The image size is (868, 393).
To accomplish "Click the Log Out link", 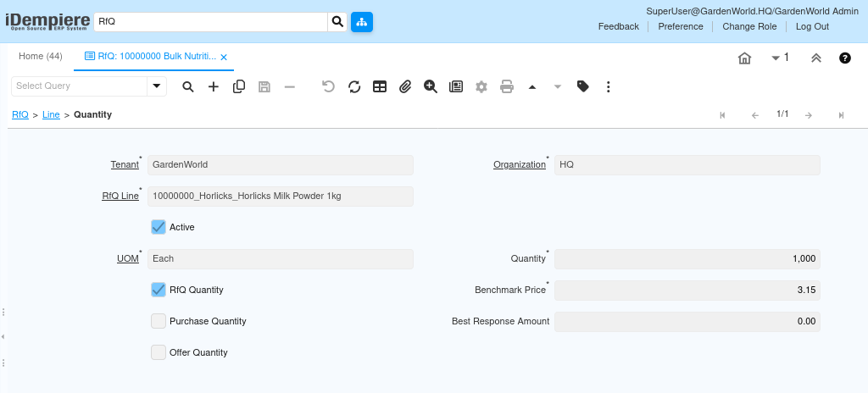I will tap(812, 26).
